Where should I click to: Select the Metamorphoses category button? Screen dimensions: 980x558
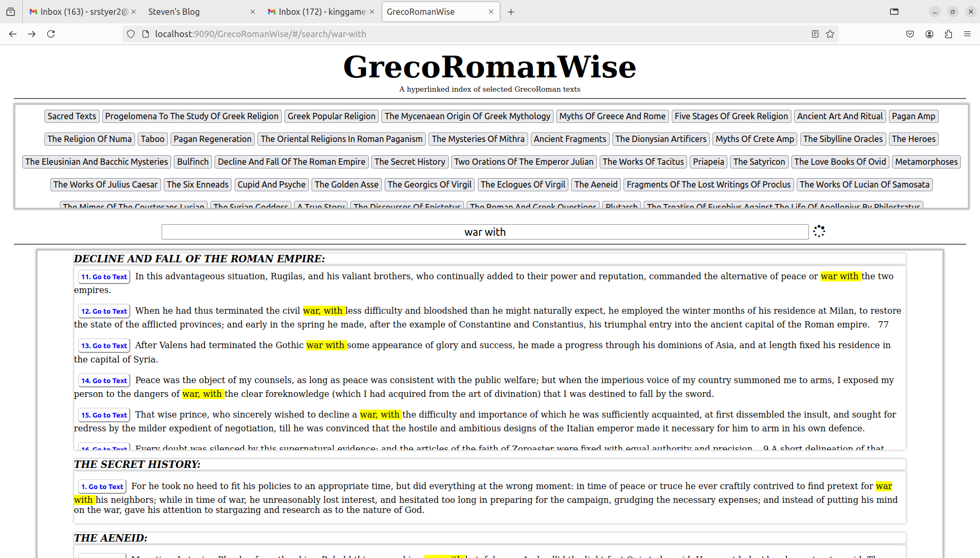point(926,162)
